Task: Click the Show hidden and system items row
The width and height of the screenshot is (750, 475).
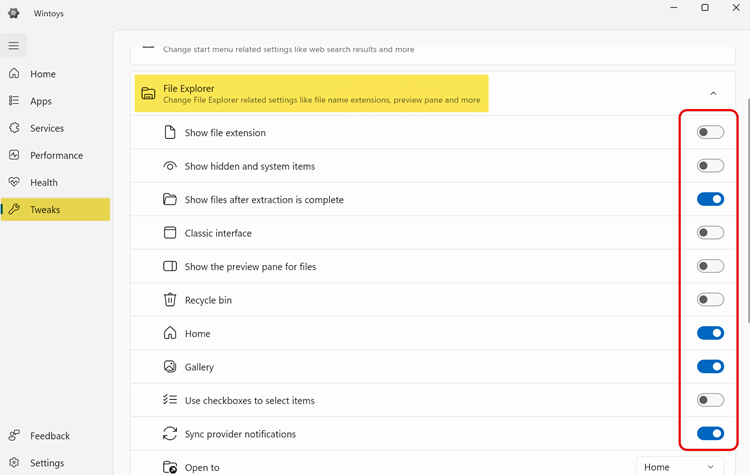Action: tap(400, 166)
